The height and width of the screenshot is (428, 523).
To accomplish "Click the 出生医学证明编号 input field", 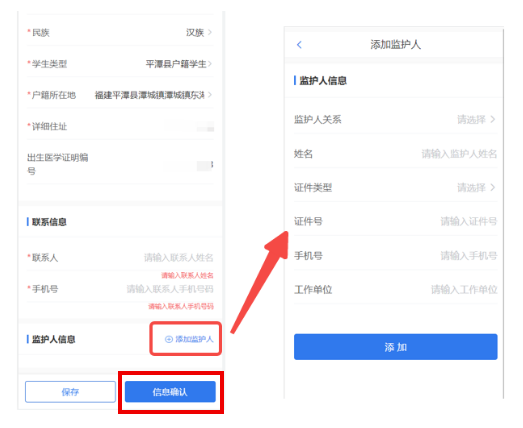I will click(x=120, y=164).
